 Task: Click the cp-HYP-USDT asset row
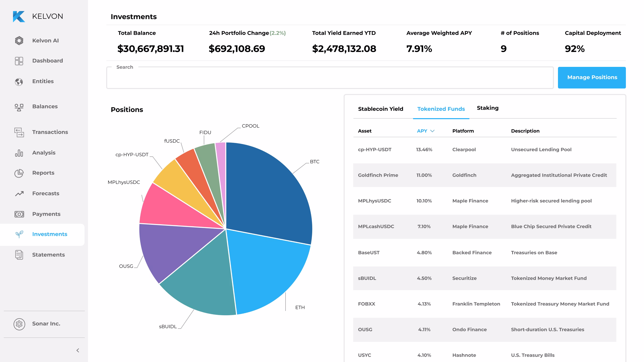(485, 150)
